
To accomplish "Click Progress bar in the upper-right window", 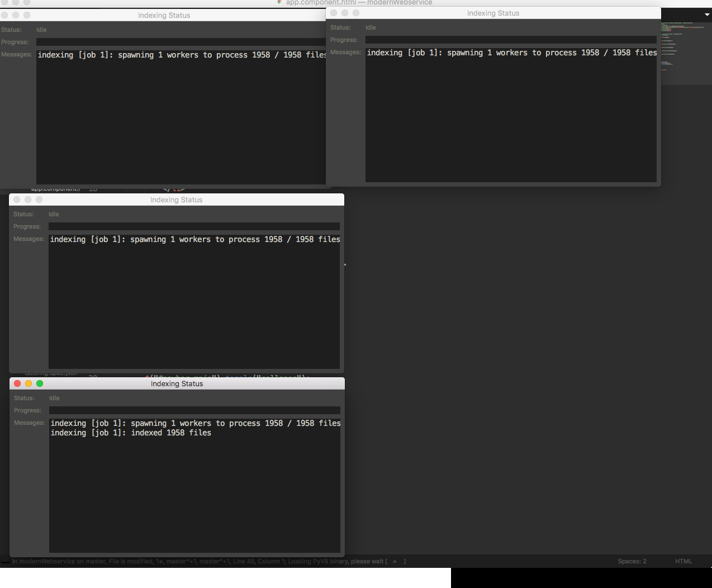I will coord(511,40).
